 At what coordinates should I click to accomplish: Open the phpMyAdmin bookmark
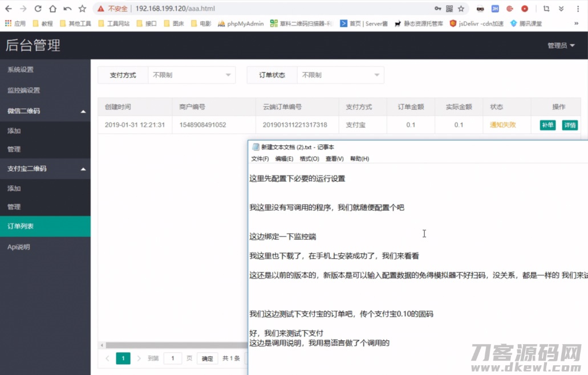pyautogui.click(x=245, y=23)
